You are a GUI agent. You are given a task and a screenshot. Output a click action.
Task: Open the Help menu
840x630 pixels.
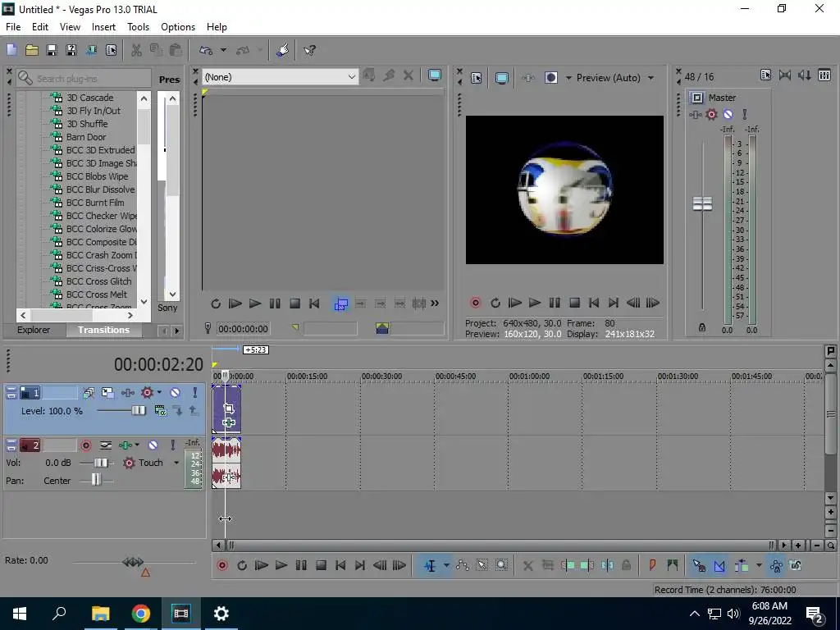tap(217, 27)
